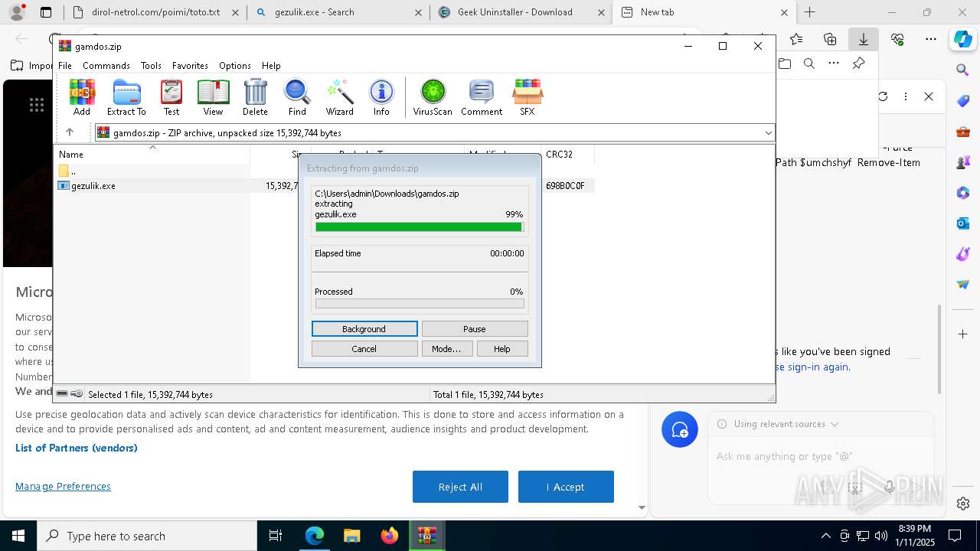Screen dimensions: 980x551
Task: Select the parent folder ".." row
Action: pyautogui.click(x=153, y=171)
